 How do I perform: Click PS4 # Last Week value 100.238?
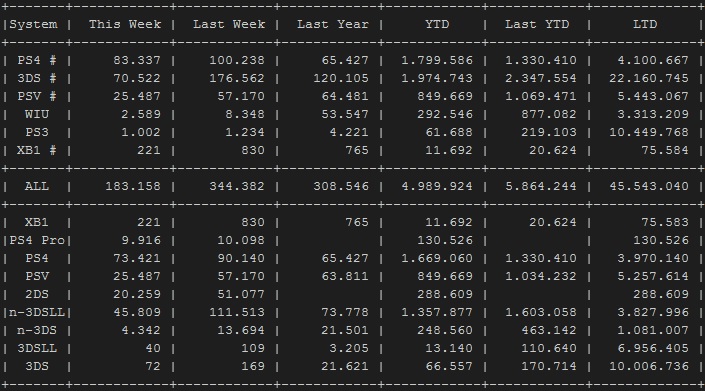point(237,60)
